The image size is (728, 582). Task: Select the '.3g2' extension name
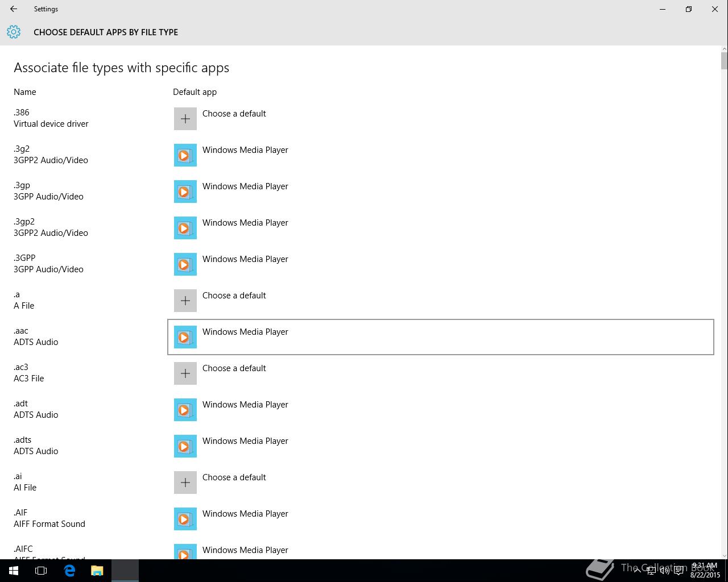pos(22,149)
